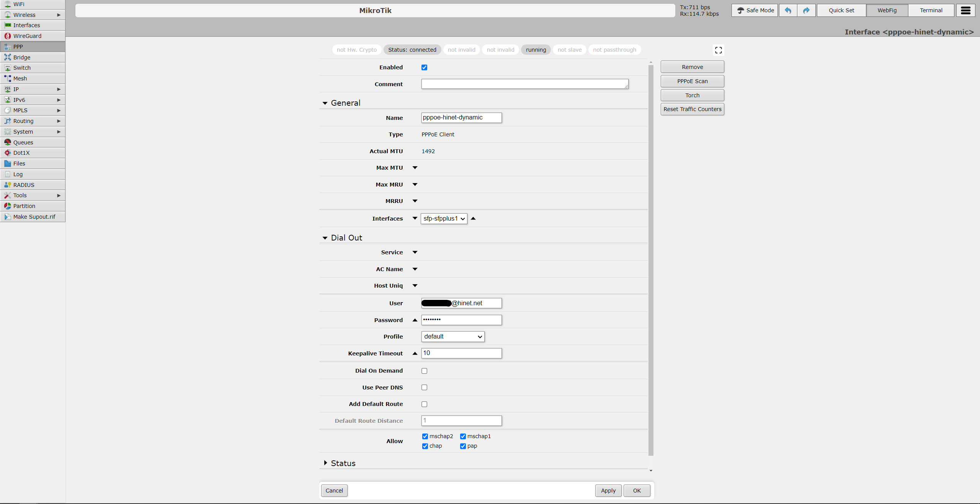Viewport: 980px width, 504px height.
Task: Click the Keepalive Timeout input field
Action: [461, 353]
